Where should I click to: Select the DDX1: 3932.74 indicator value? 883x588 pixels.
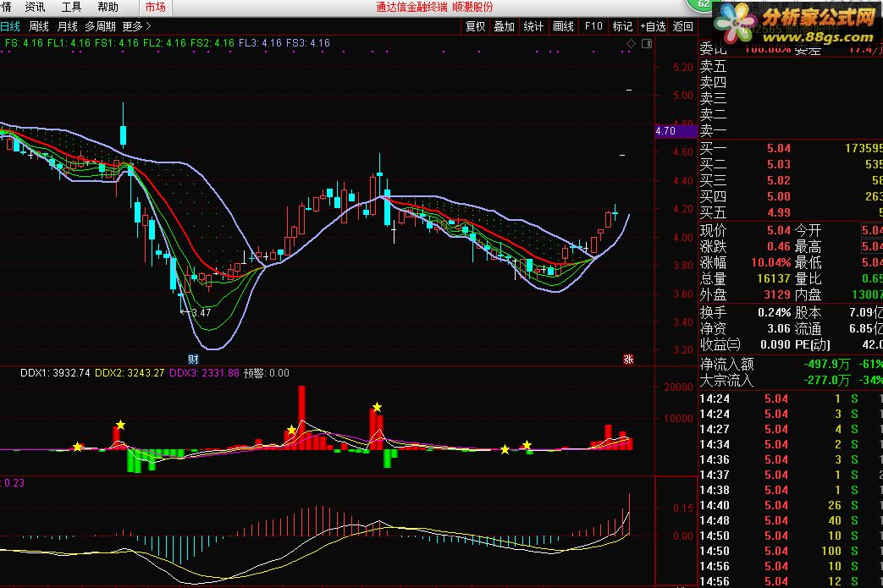coord(55,373)
